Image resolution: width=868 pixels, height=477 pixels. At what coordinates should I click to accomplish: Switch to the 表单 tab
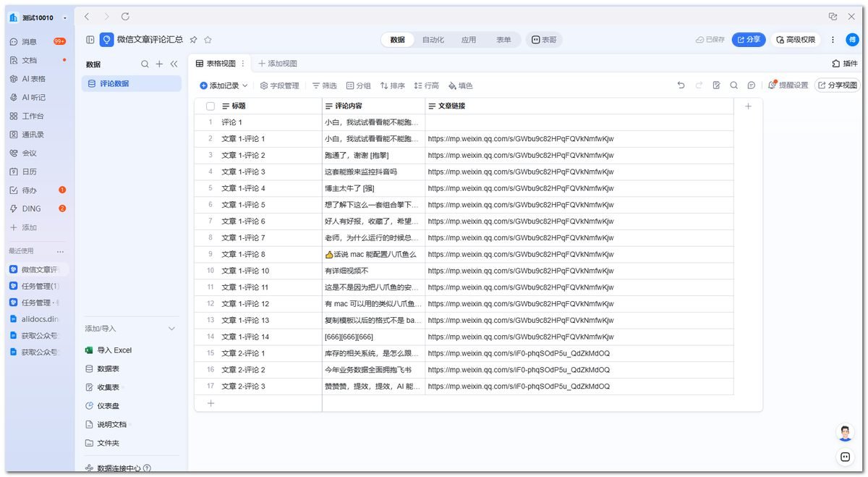(503, 40)
